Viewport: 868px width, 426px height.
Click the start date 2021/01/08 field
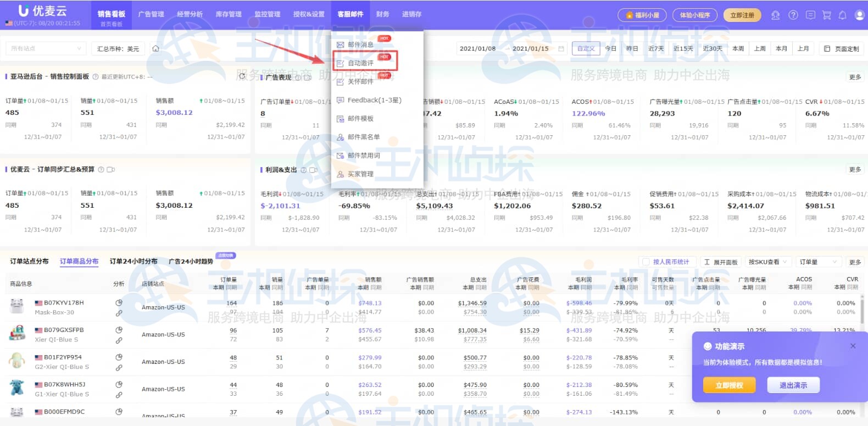click(x=477, y=49)
